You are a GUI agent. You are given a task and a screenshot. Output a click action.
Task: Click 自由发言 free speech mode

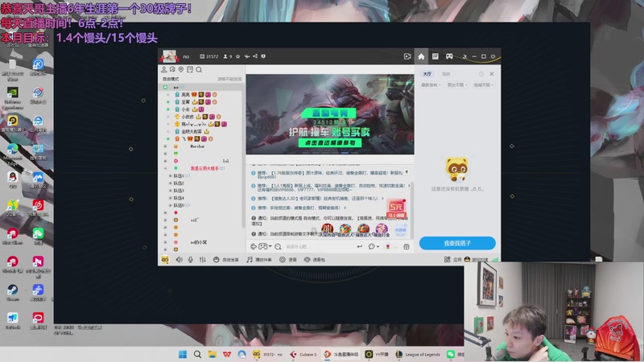pos(226,259)
